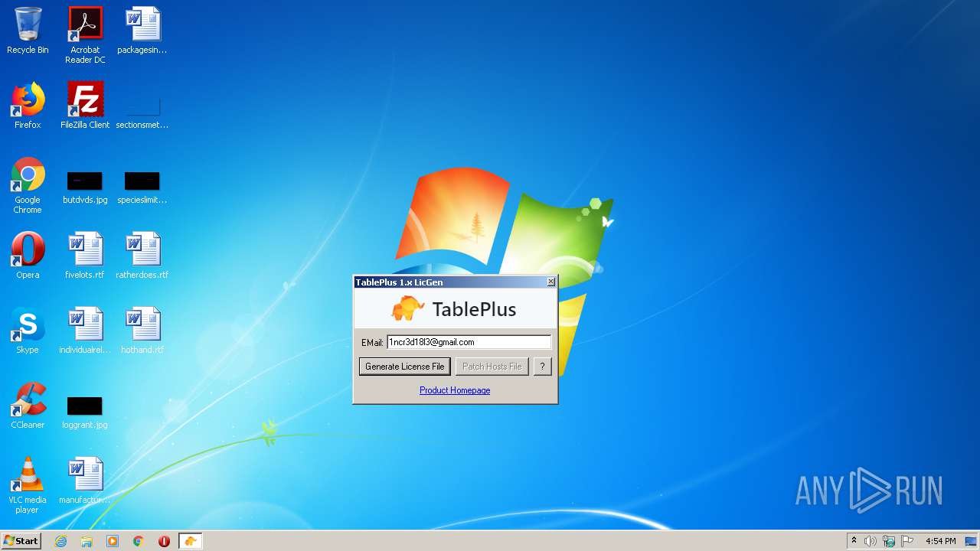This screenshot has width=980, height=551.
Task: Launch Skype desktop shortcut
Action: (28, 331)
